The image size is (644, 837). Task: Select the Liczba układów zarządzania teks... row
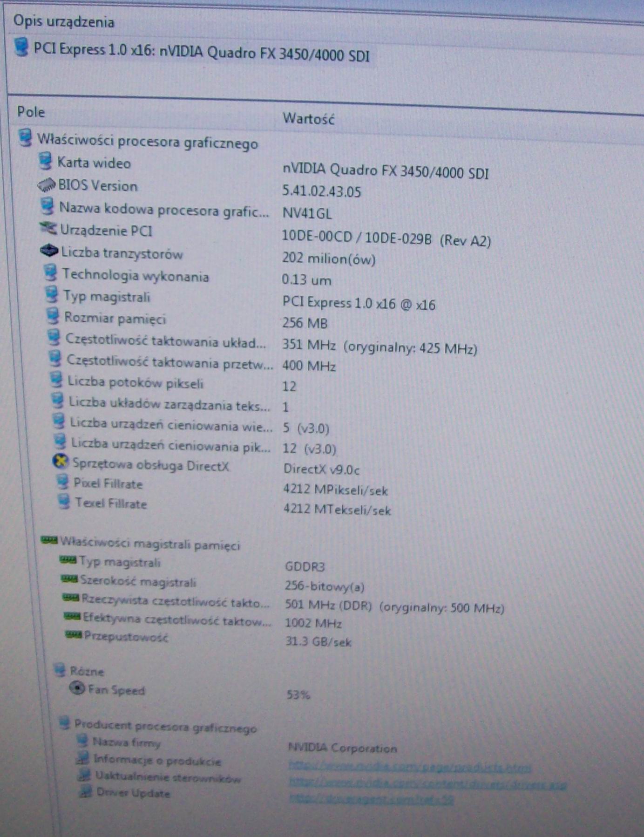pos(169,404)
